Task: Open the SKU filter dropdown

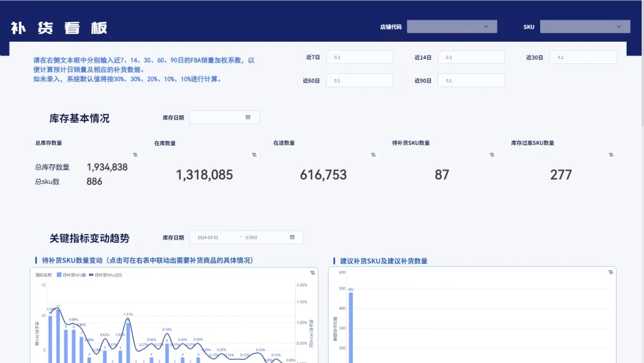Action: 585,27
